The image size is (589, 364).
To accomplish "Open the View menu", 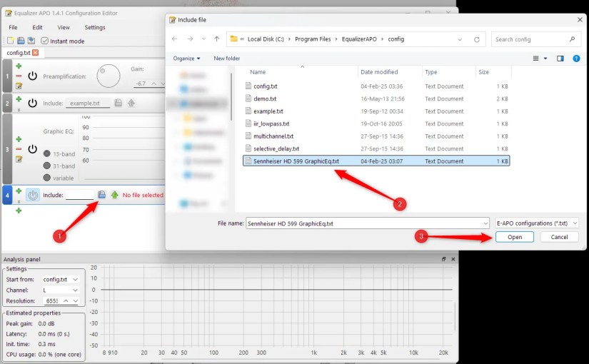I will [x=64, y=27].
